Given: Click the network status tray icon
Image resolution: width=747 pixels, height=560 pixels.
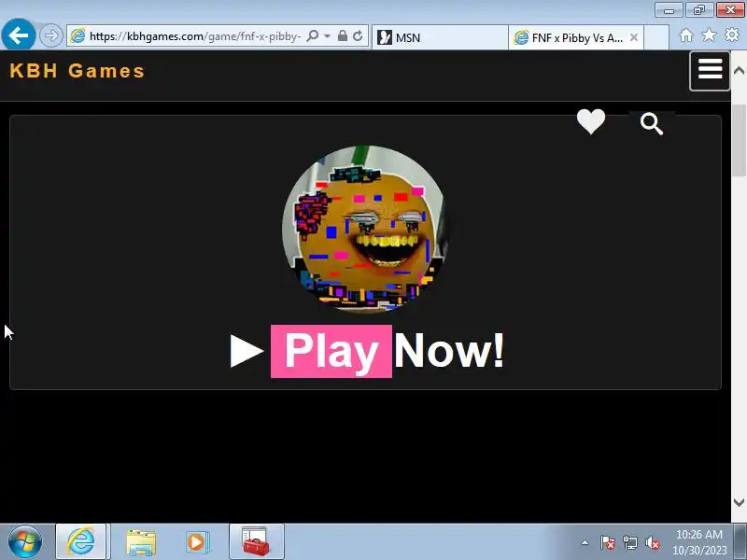Looking at the screenshot, I should click(629, 542).
